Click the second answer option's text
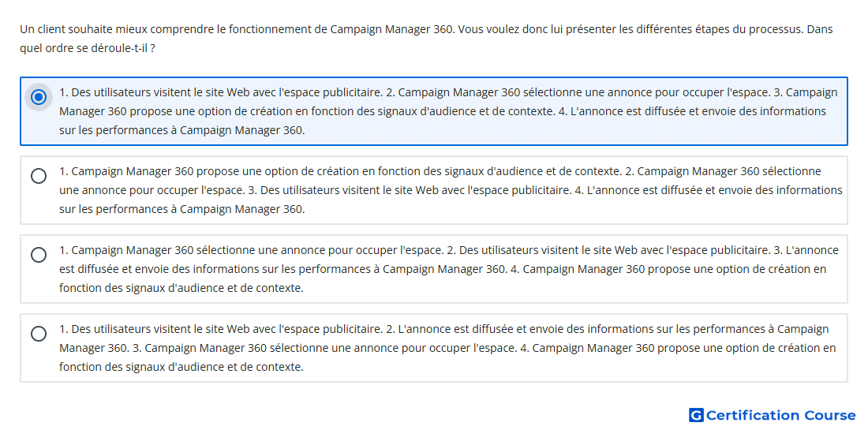868x430 pixels. (451, 190)
